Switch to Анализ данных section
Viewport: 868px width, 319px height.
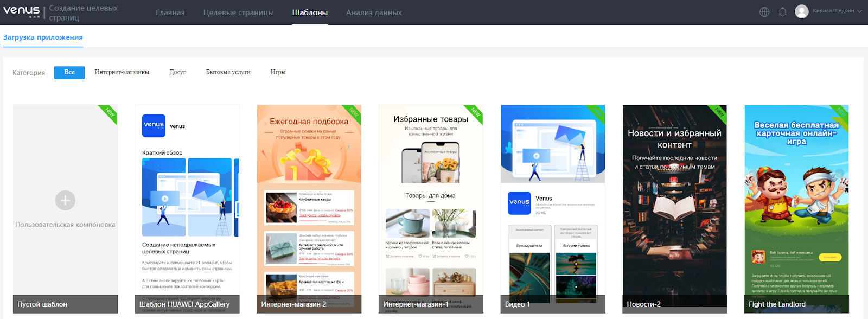[x=374, y=12]
